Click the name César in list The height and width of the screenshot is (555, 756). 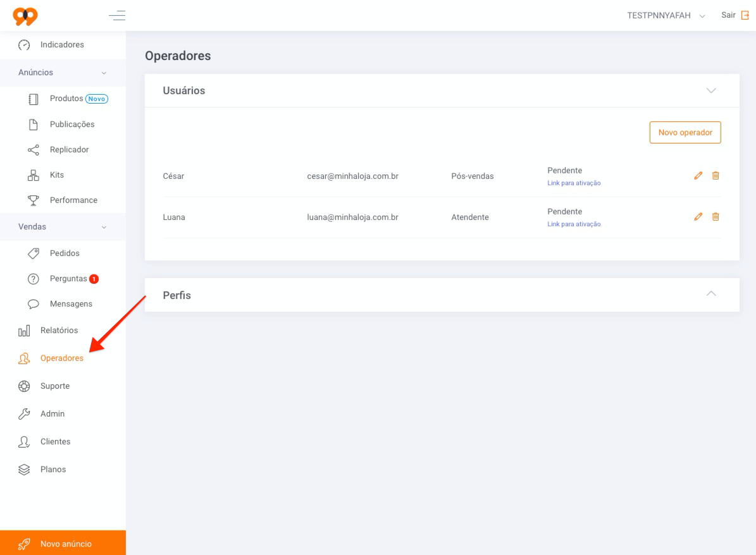(x=173, y=176)
